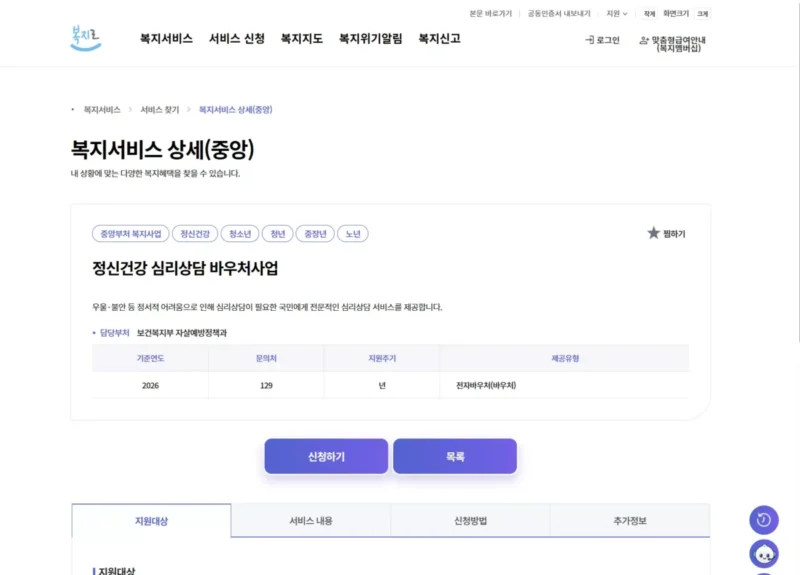Click the 중장년 tag

pyautogui.click(x=315, y=234)
